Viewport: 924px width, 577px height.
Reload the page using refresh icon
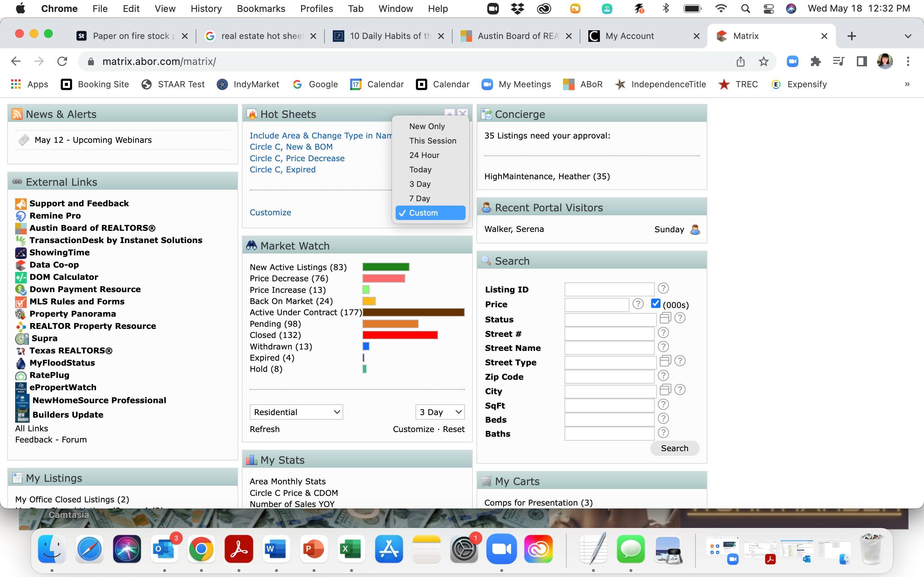pos(62,61)
